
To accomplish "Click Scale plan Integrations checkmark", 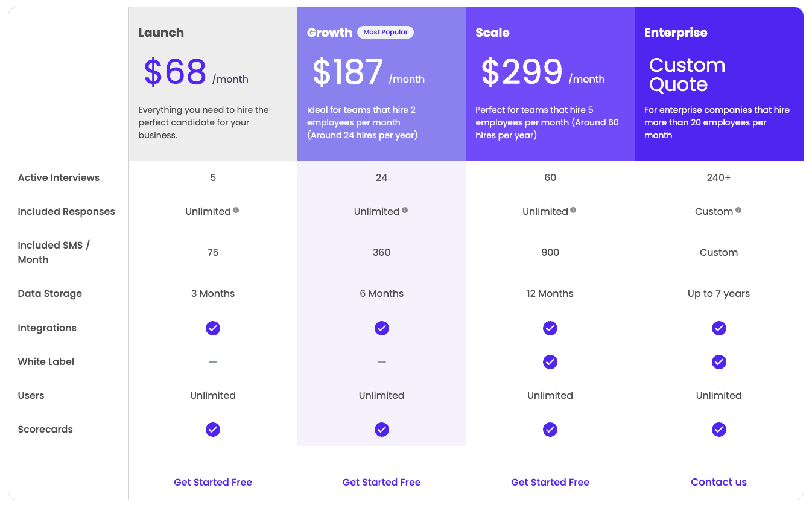I will click(x=550, y=328).
